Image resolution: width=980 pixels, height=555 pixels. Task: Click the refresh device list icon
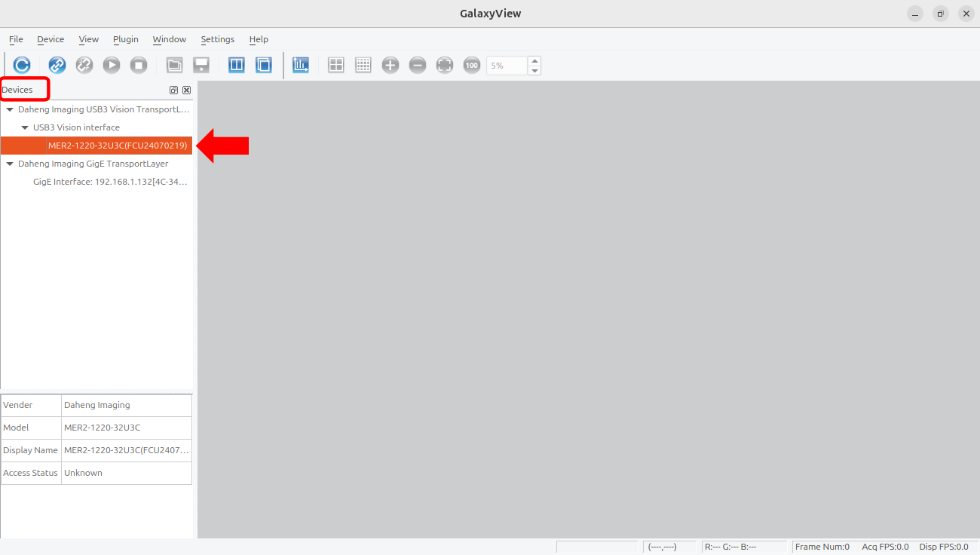[x=22, y=66]
